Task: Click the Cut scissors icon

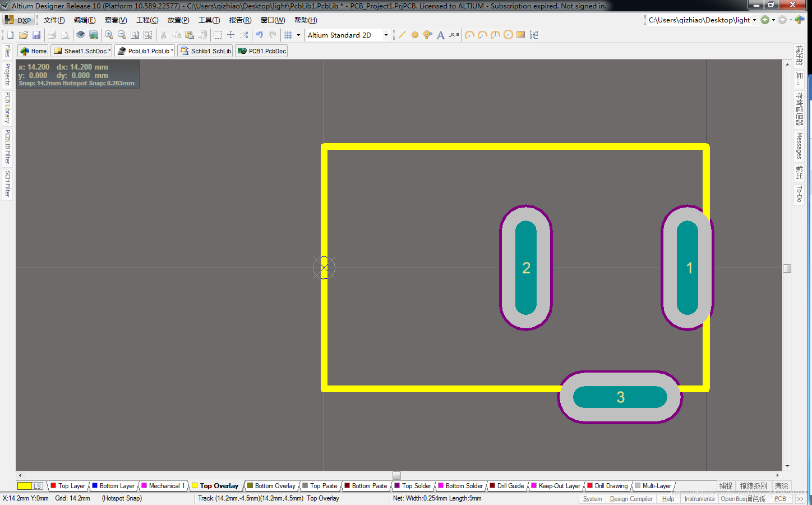Action: click(163, 35)
